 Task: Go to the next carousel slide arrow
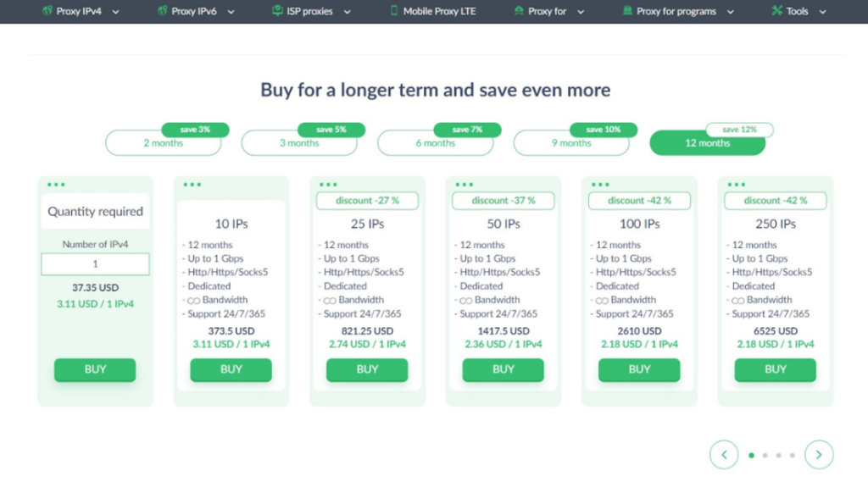pyautogui.click(x=819, y=455)
